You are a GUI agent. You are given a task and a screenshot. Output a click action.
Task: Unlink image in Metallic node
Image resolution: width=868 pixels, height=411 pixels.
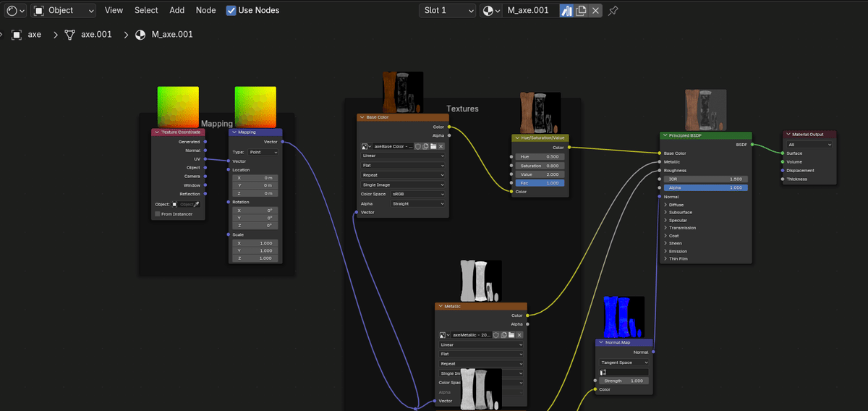[520, 335]
